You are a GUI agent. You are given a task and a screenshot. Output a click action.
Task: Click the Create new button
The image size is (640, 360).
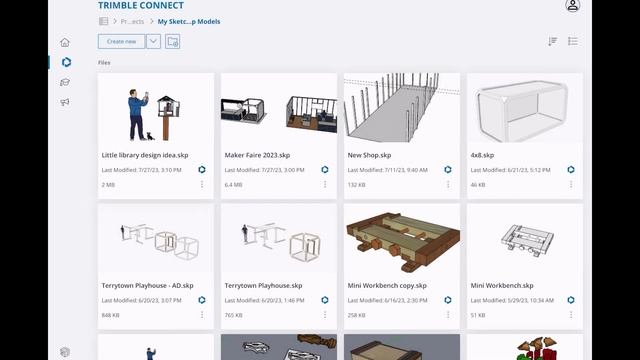[121, 42]
